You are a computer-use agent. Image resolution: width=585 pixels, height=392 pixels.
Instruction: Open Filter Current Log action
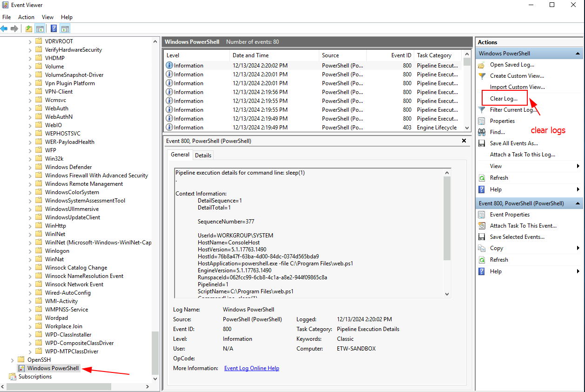513,110
